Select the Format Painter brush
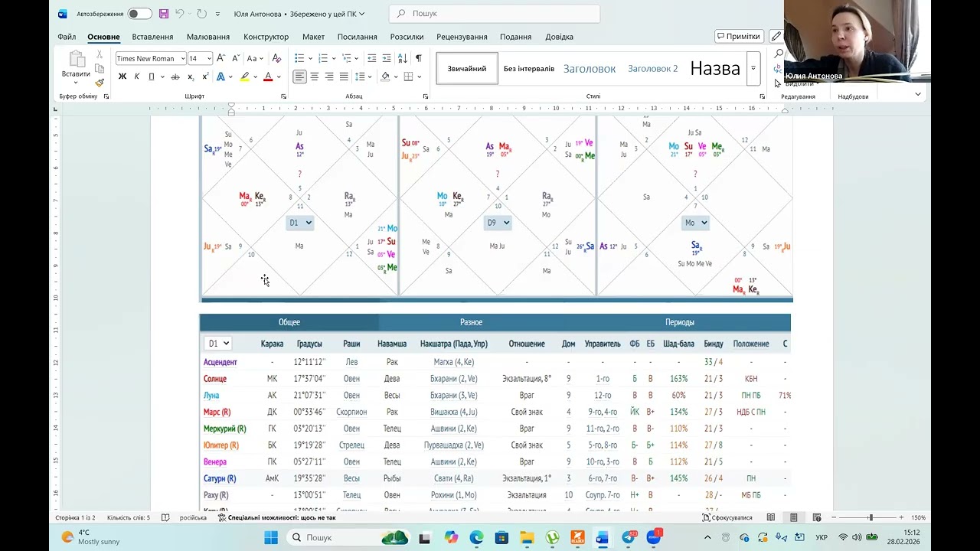The width and height of the screenshot is (980, 551). point(100,83)
